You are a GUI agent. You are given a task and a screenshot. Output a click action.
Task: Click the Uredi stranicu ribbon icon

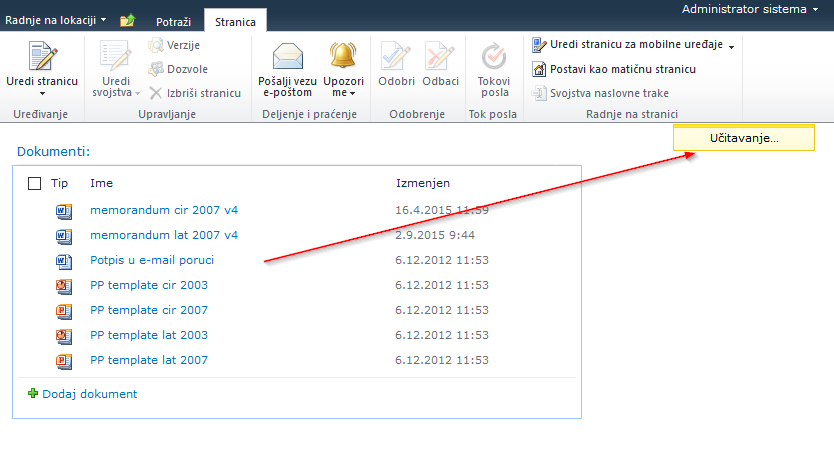[41, 57]
